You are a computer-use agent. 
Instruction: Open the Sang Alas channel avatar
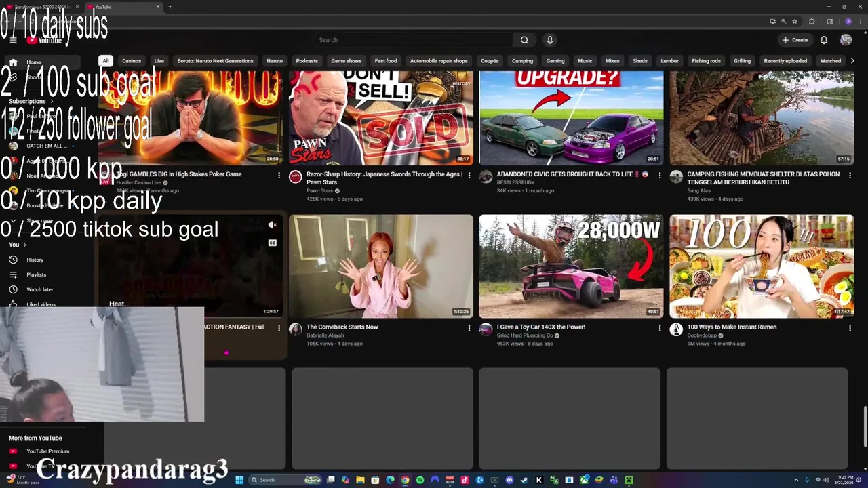point(676,177)
